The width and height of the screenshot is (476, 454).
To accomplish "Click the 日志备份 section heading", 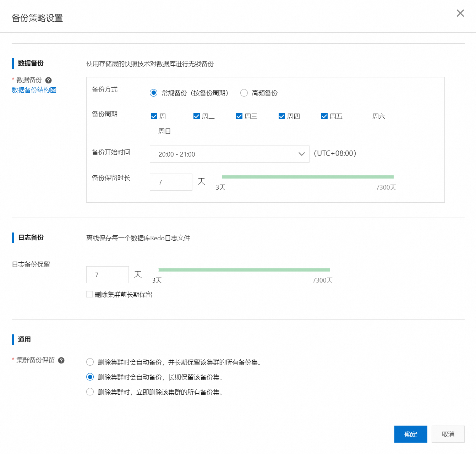I will (x=31, y=237).
